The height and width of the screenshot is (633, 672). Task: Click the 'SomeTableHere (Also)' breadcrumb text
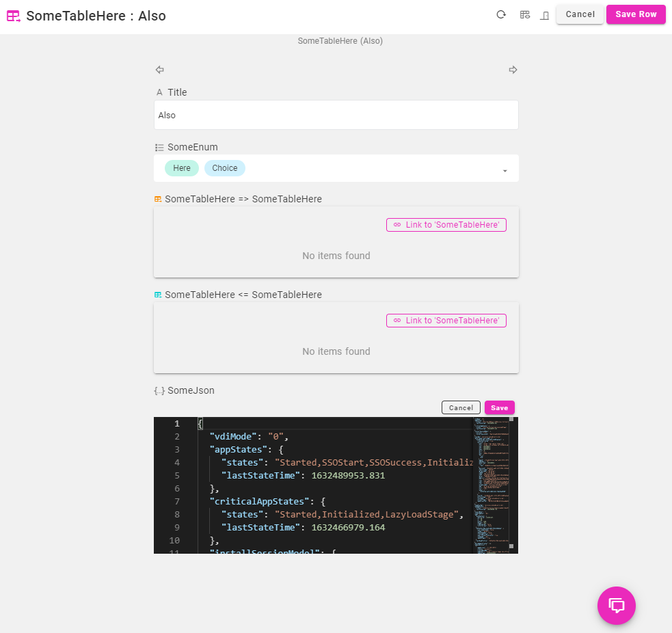(340, 41)
